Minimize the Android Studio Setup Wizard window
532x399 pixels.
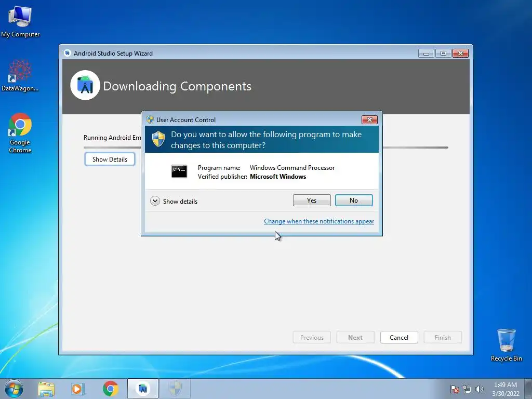tap(426, 54)
